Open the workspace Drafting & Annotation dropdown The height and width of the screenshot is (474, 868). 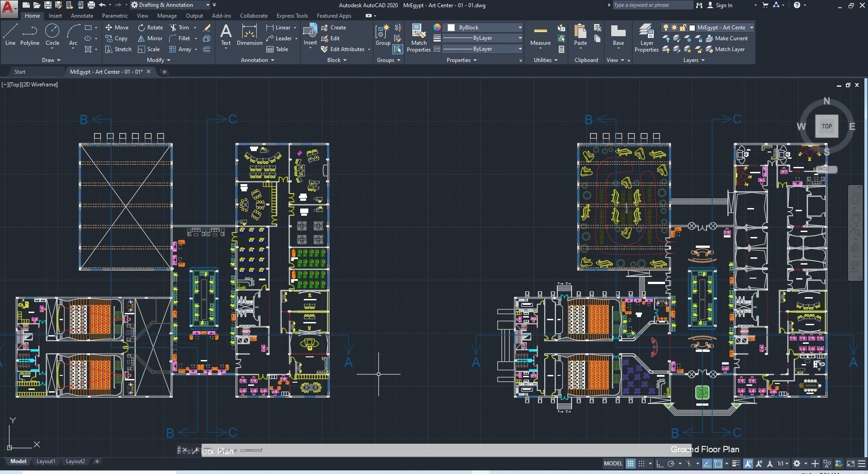coord(170,5)
